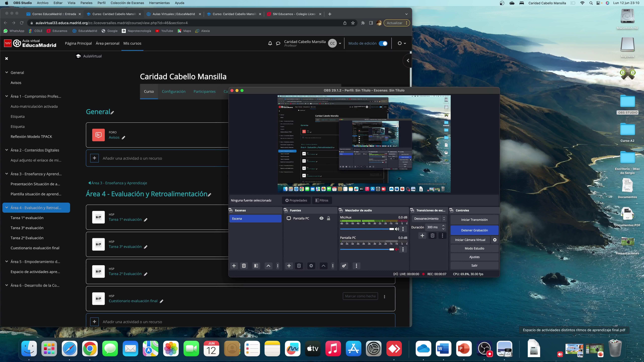Open source properties gear icon in Fuentes

[x=311, y=266]
